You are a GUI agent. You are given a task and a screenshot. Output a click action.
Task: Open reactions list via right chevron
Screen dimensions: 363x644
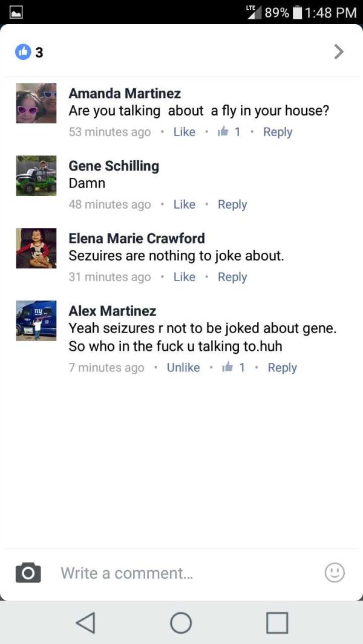pyautogui.click(x=338, y=52)
